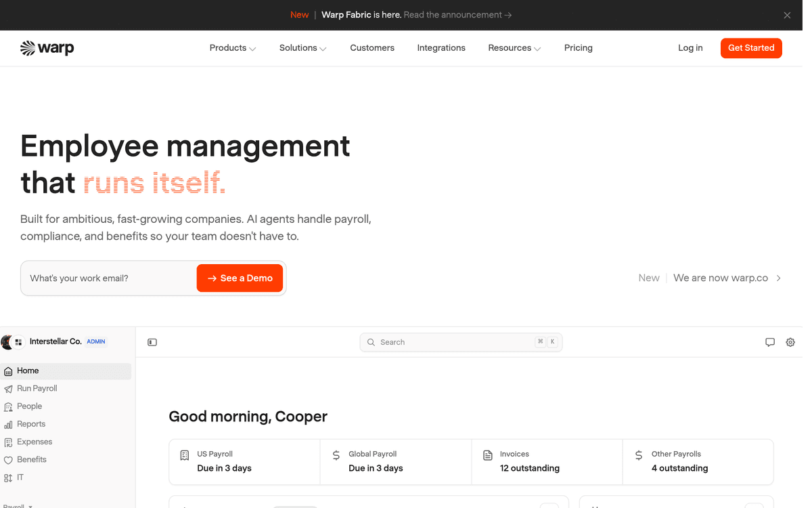Open the US Payroll card
812x508 pixels.
click(x=244, y=461)
